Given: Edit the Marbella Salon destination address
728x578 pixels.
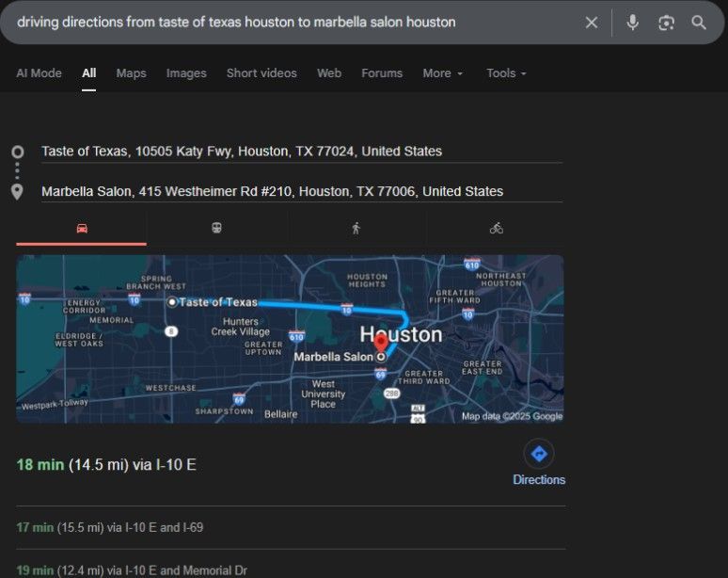Looking at the screenshot, I should 302,191.
